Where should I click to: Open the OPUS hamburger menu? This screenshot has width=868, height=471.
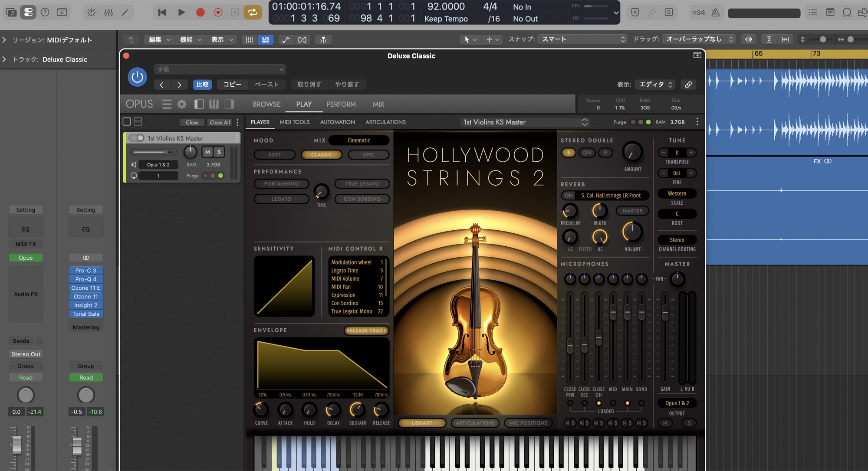coord(167,104)
